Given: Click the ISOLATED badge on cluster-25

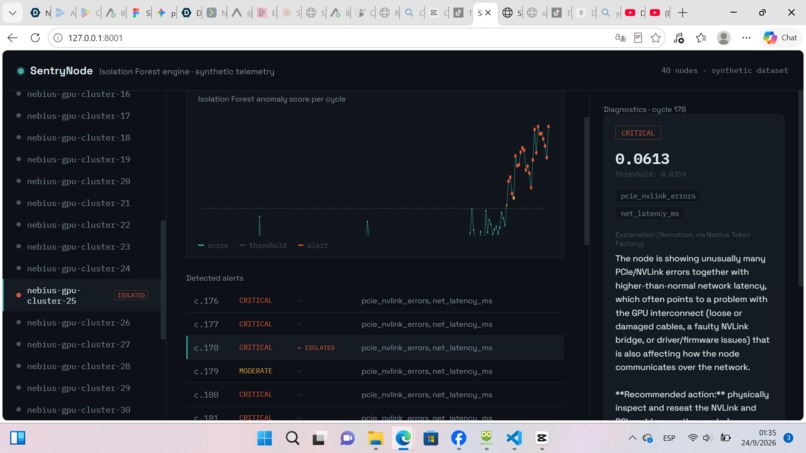Looking at the screenshot, I should click(x=131, y=295).
